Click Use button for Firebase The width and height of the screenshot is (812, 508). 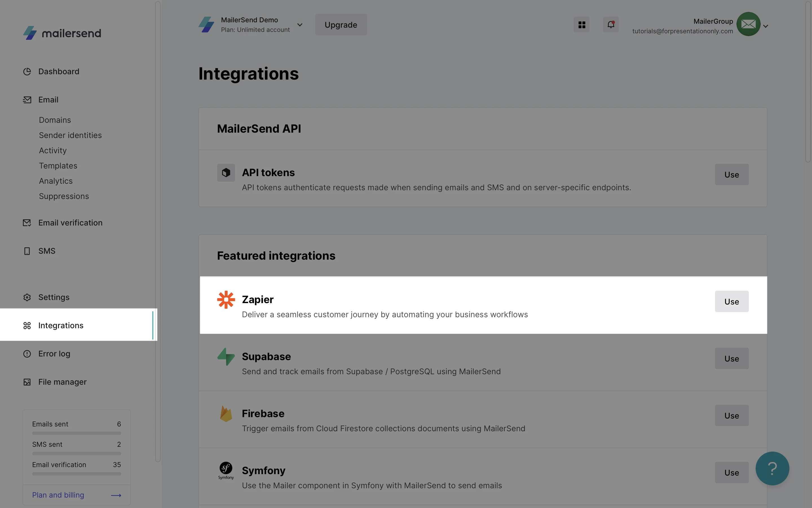(731, 415)
